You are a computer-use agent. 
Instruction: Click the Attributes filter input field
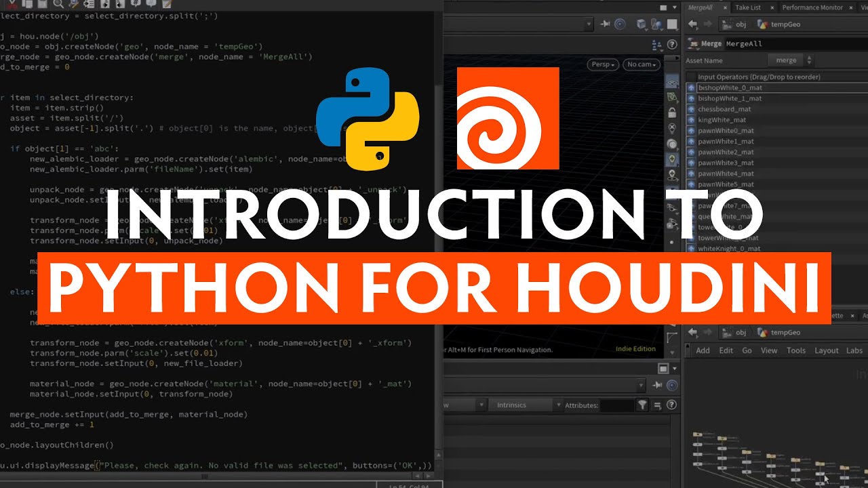617,405
